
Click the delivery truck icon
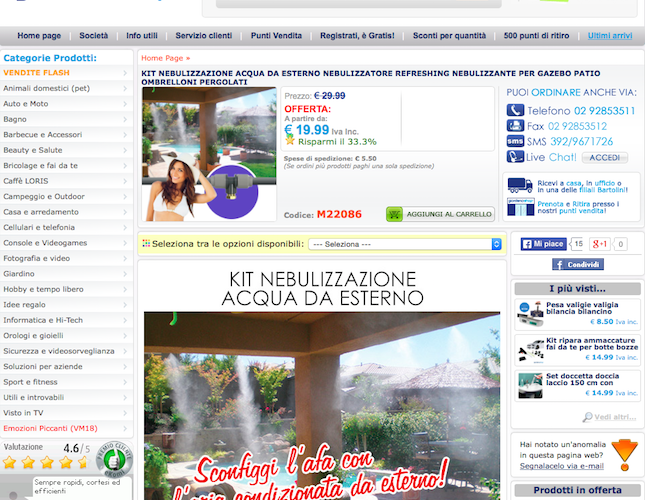[520, 185]
